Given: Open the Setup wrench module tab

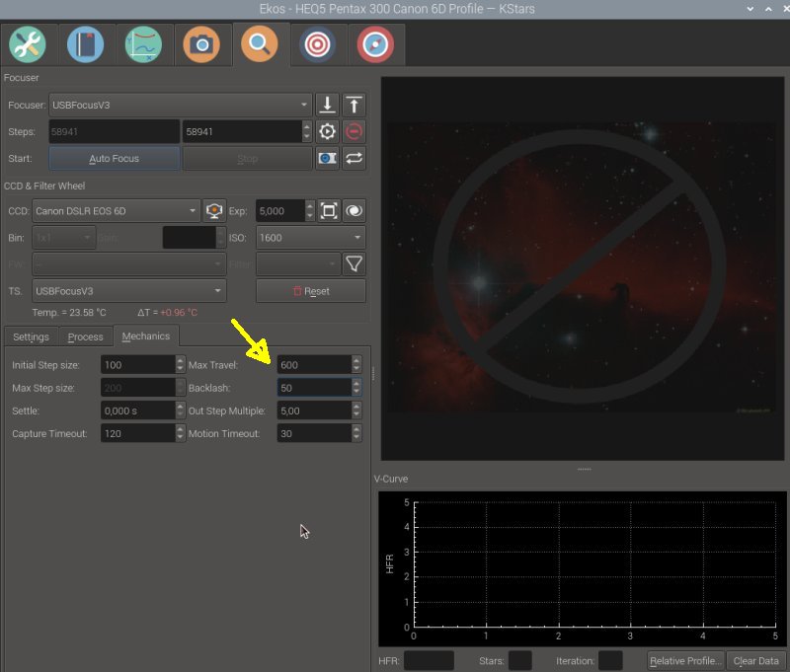Looking at the screenshot, I should [28, 44].
